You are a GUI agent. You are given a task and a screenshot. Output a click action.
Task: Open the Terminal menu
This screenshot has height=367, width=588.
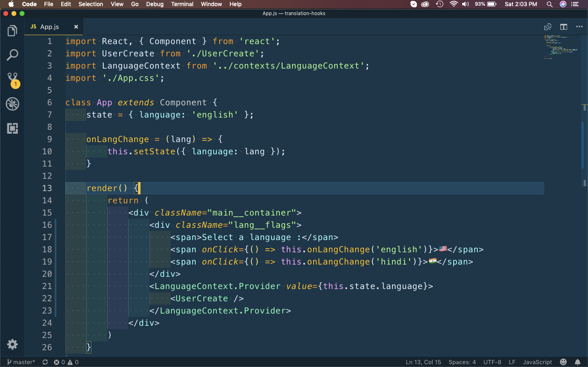[x=182, y=4]
